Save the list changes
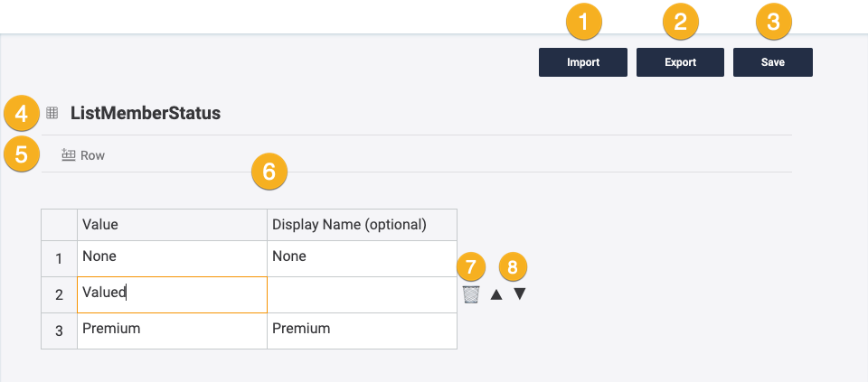Image resolution: width=868 pixels, height=382 pixels. pos(772,62)
